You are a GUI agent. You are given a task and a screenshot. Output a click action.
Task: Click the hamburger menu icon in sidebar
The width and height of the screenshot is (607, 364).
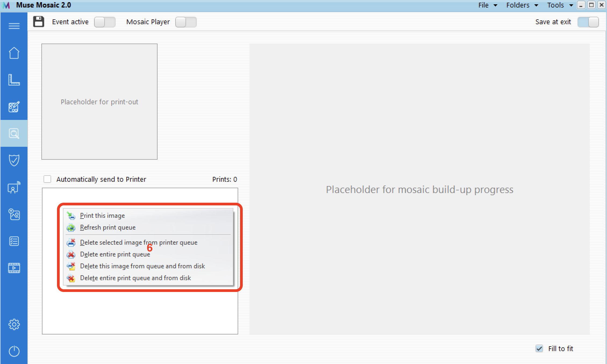point(14,26)
